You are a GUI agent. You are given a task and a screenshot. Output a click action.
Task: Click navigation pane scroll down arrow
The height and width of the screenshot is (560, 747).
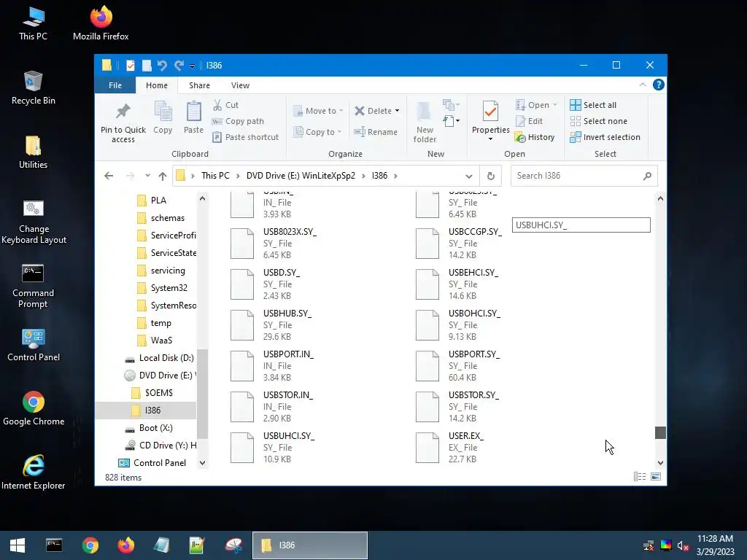[x=203, y=463]
